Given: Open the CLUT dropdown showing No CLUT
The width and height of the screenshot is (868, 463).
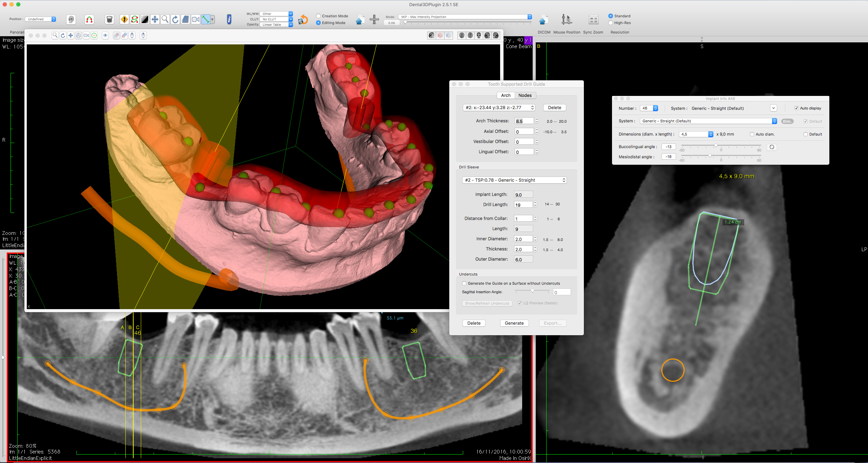Looking at the screenshot, I should click(x=276, y=19).
